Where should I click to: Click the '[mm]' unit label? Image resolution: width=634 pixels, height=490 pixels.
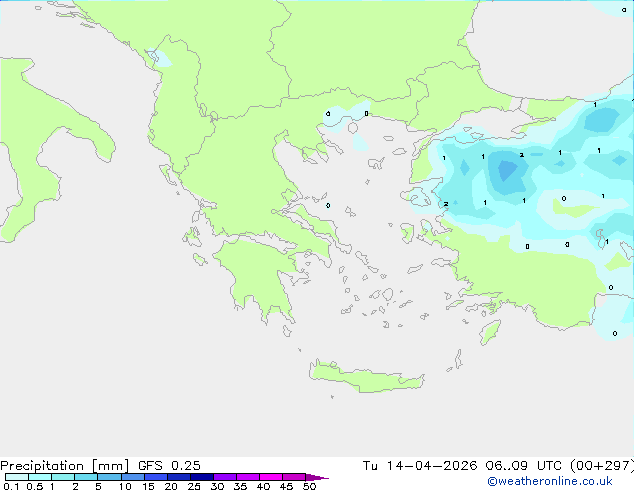[110, 466]
